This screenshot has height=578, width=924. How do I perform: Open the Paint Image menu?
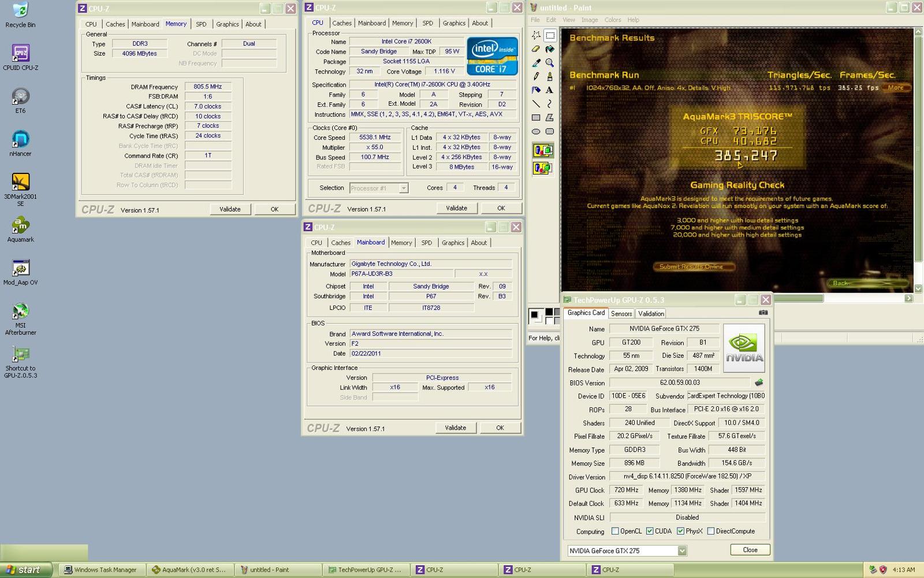(590, 20)
